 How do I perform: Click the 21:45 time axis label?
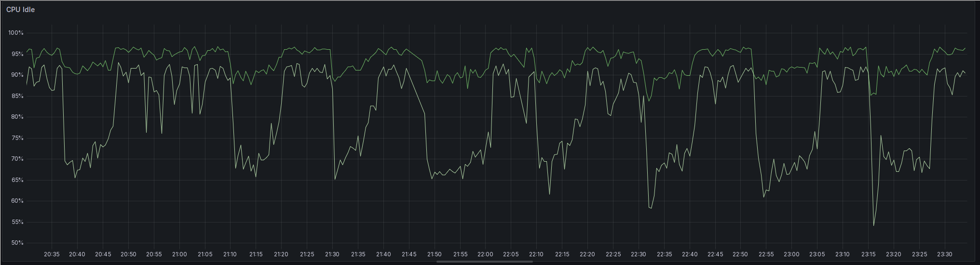click(409, 254)
